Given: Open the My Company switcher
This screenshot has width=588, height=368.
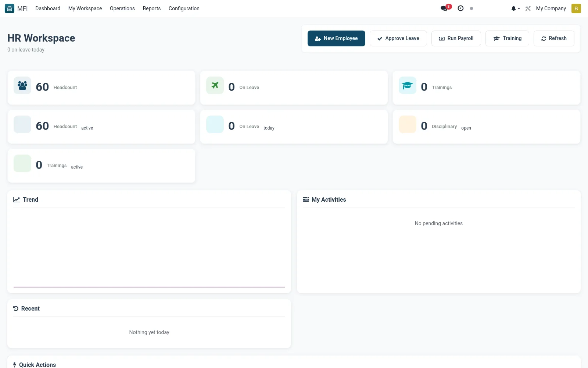Looking at the screenshot, I should pyautogui.click(x=551, y=8).
